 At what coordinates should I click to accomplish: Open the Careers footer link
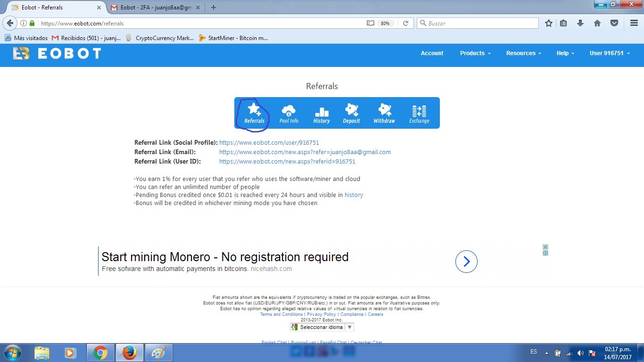[376, 314]
